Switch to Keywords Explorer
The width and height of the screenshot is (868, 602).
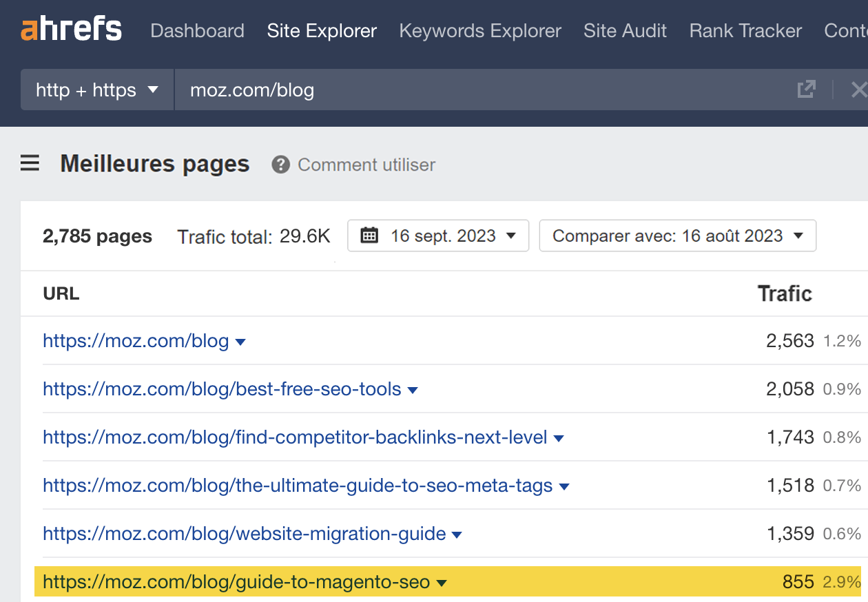(x=480, y=30)
